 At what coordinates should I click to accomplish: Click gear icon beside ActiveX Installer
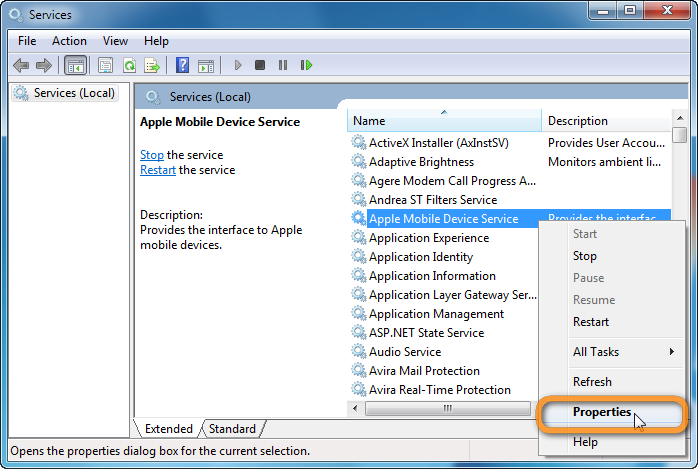(359, 142)
